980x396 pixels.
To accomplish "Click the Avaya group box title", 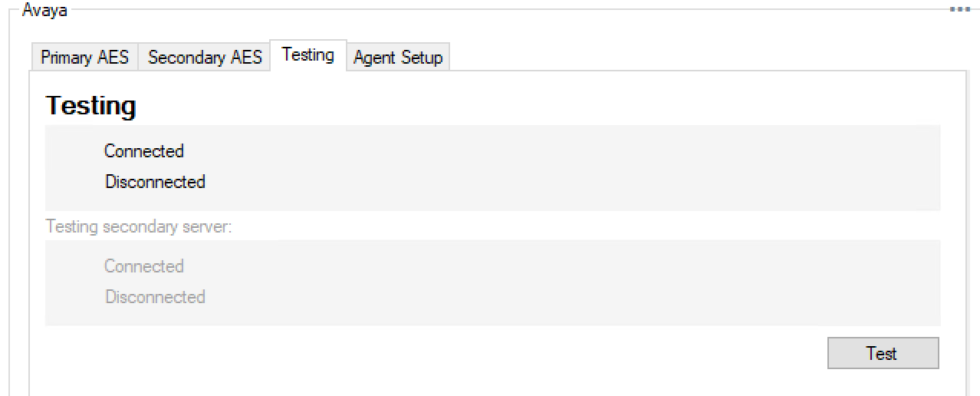I will [x=44, y=10].
